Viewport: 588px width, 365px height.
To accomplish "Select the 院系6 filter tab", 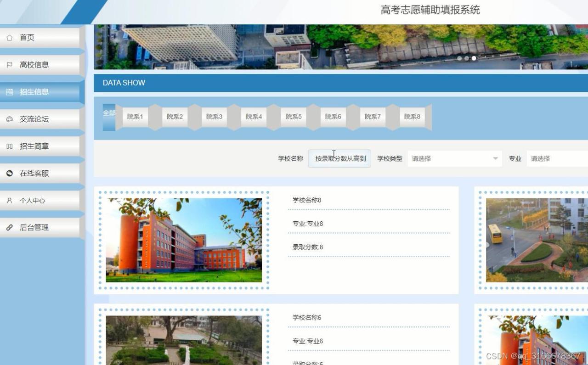I will [333, 117].
